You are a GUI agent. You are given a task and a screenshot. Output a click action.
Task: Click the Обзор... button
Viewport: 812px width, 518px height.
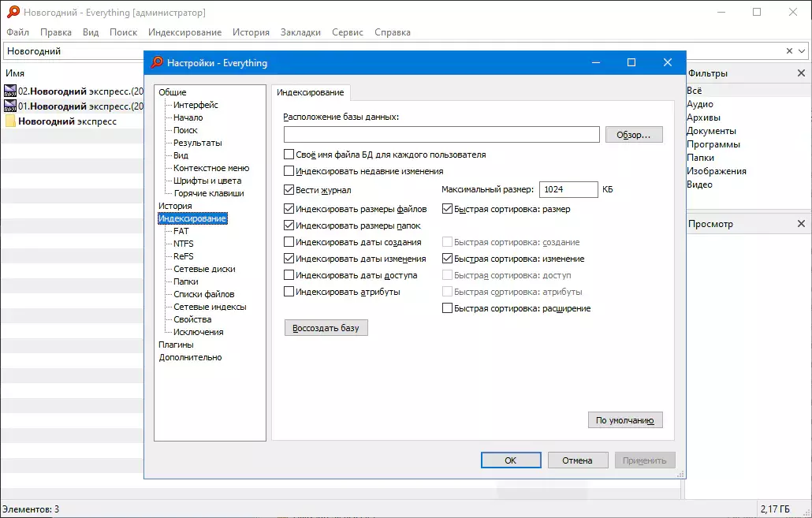click(633, 135)
